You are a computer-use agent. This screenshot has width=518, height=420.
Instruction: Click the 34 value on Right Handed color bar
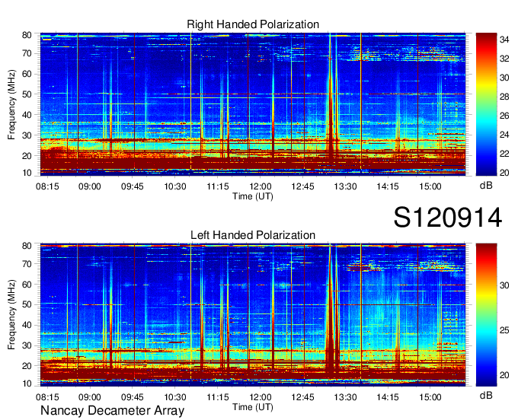(x=504, y=40)
